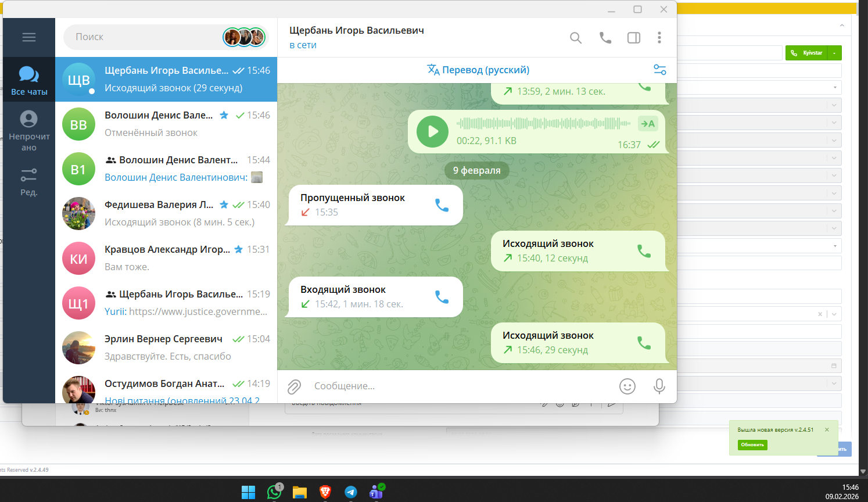Switch to the Непрочитано chat folder
Screen dimensions: 868x502
point(29,131)
